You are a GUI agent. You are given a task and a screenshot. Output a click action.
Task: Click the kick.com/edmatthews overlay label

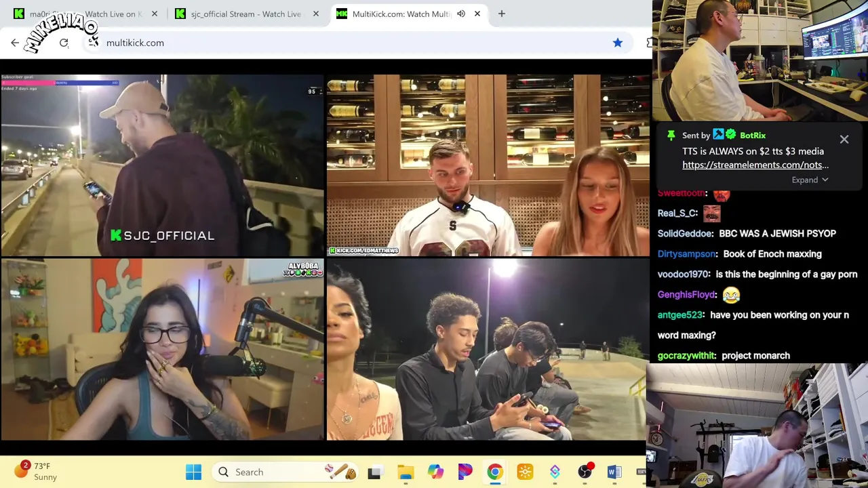(x=363, y=251)
